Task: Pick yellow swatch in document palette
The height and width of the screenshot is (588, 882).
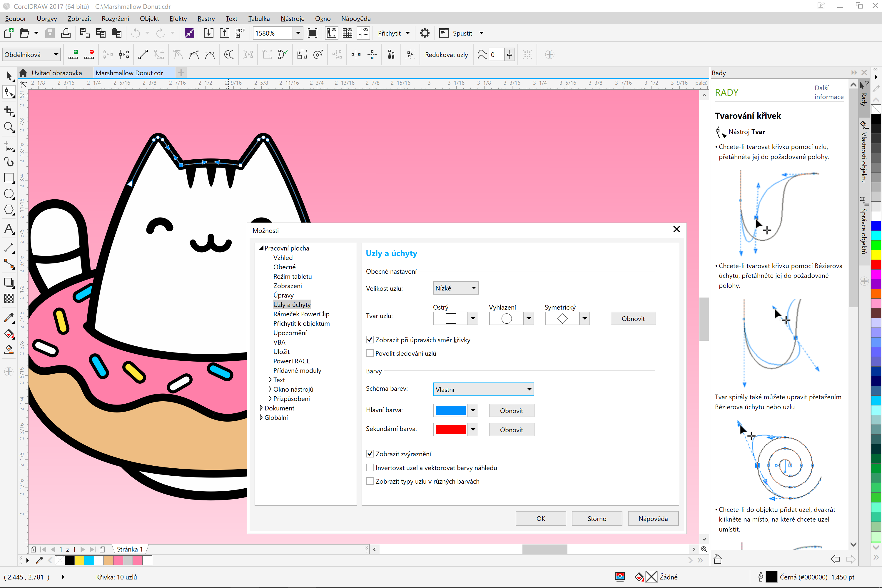Action: tap(79, 560)
